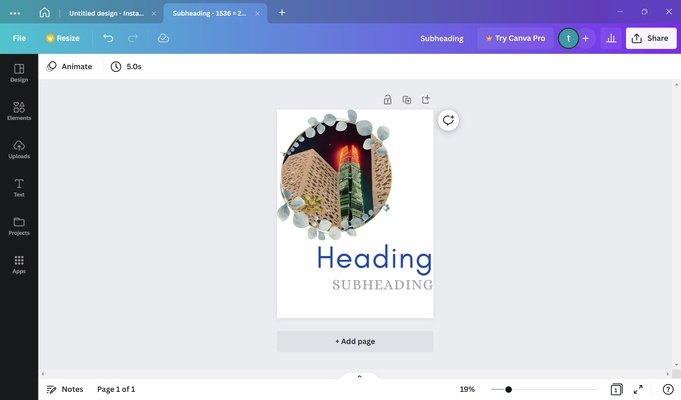The height and width of the screenshot is (400, 681).
Task: Open the Projects panel
Action: click(x=19, y=226)
